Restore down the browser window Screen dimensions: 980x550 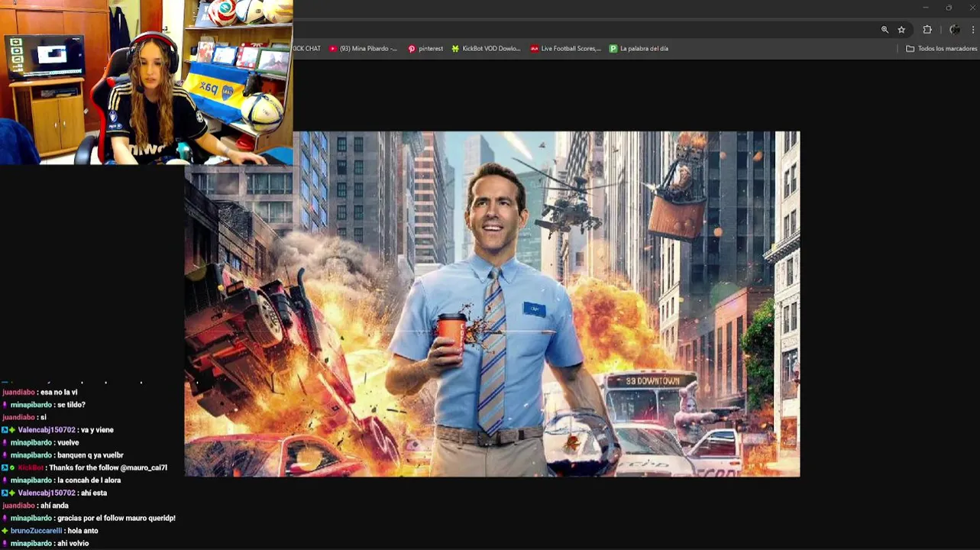(949, 8)
